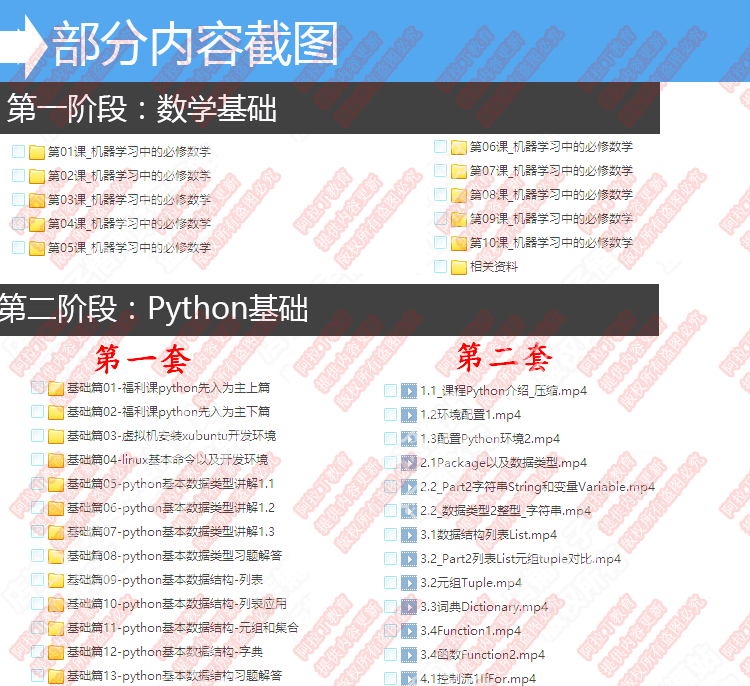750x686 pixels.
Task: Tick checkbox for 第01课_机器学习中的必修数学
Action: tap(18, 152)
